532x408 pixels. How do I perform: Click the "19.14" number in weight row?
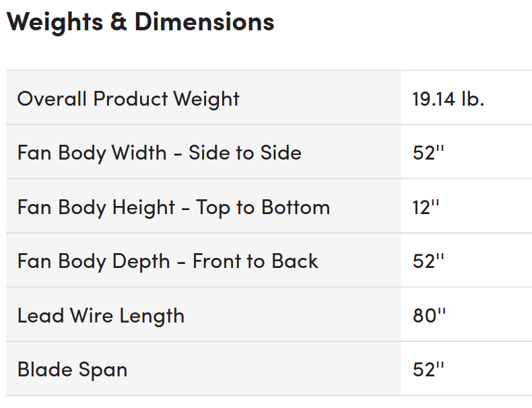coord(434,99)
